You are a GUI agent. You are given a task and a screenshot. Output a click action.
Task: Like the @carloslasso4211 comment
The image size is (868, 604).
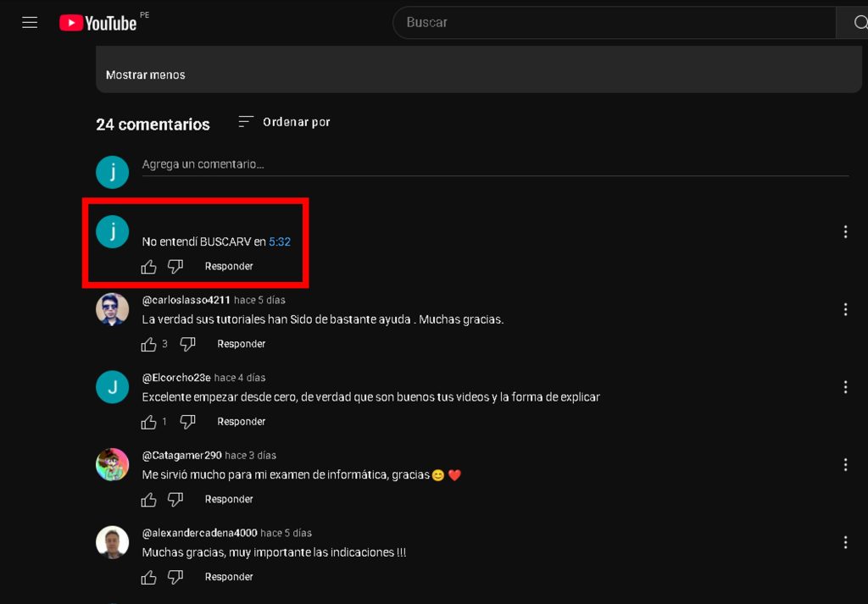coord(149,345)
